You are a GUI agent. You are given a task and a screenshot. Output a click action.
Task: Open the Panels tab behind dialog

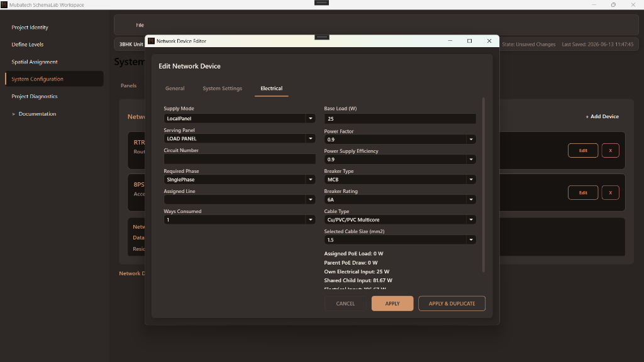[128, 85]
